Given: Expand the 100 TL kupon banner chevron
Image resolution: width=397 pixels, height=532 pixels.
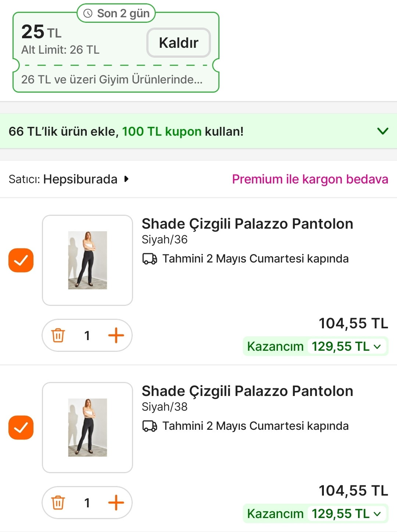Looking at the screenshot, I should click(383, 131).
